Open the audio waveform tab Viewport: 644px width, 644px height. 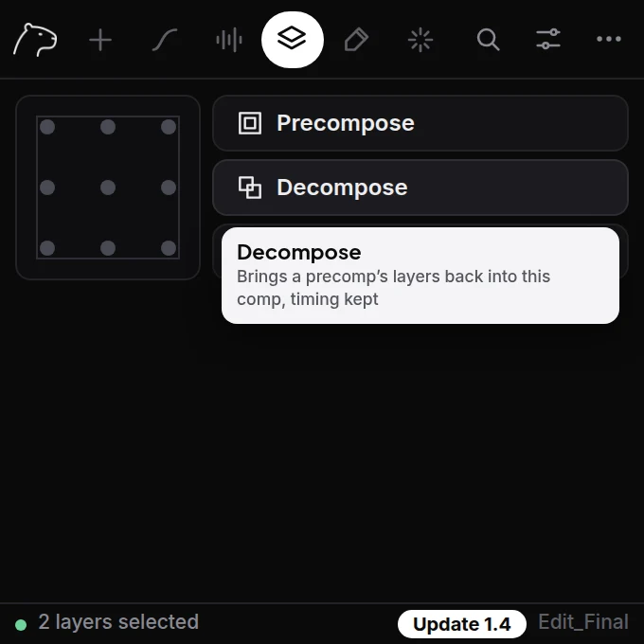click(229, 40)
